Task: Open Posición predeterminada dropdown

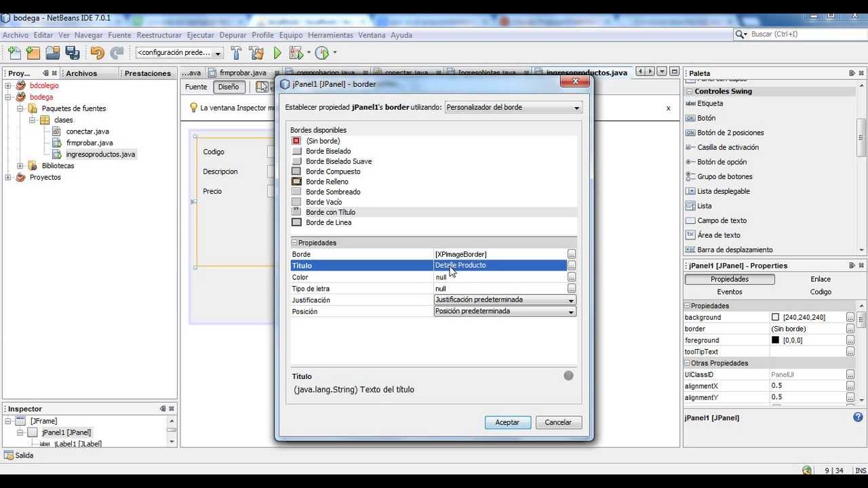Action: (505, 311)
